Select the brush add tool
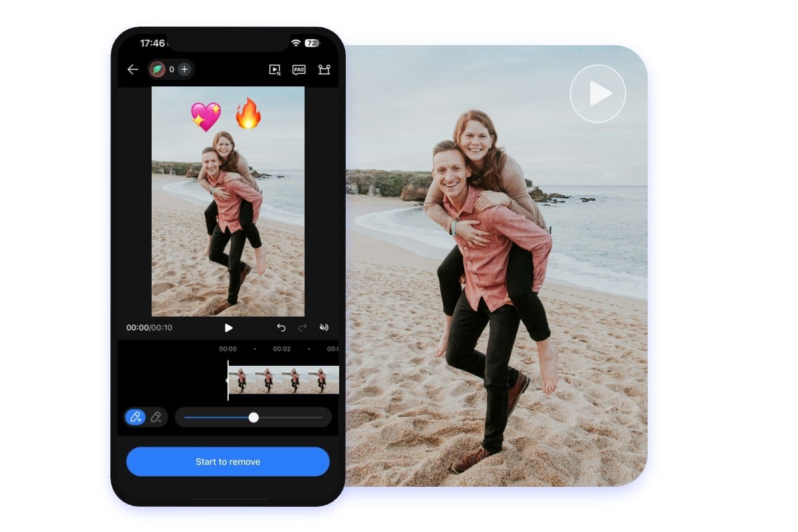 tap(136, 417)
